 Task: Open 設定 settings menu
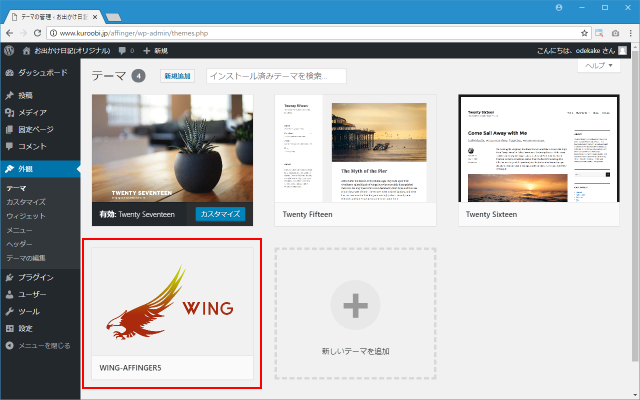pyautogui.click(x=40, y=329)
